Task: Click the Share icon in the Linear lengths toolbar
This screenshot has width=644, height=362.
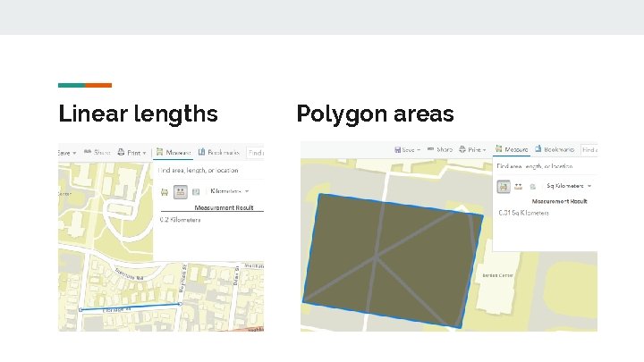Action: coord(88,152)
